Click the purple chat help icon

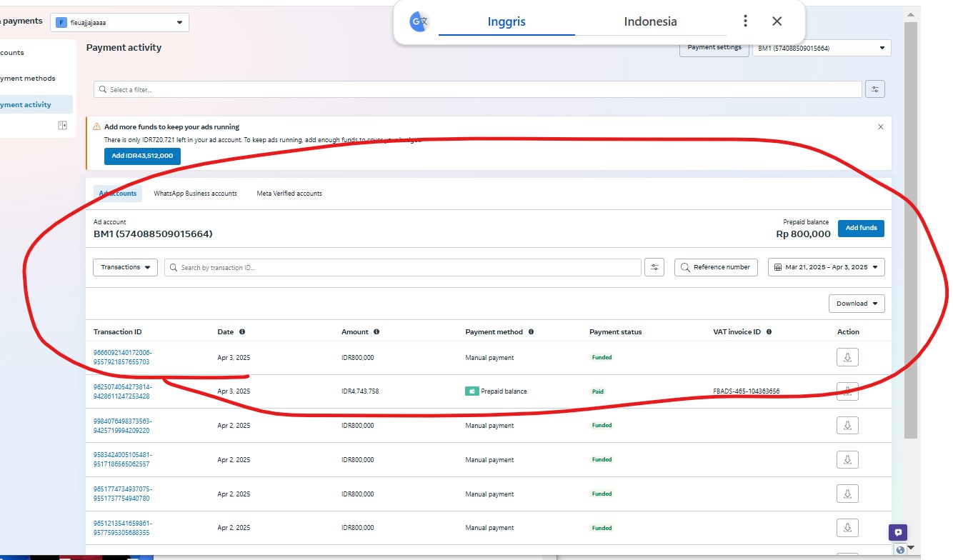pyautogui.click(x=898, y=532)
